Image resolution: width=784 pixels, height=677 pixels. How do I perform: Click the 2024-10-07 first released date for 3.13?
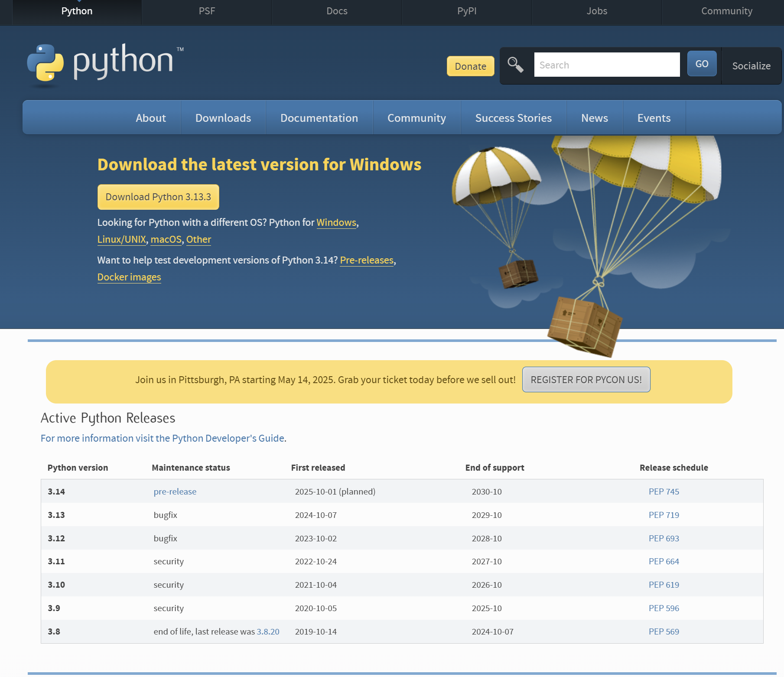pos(316,515)
